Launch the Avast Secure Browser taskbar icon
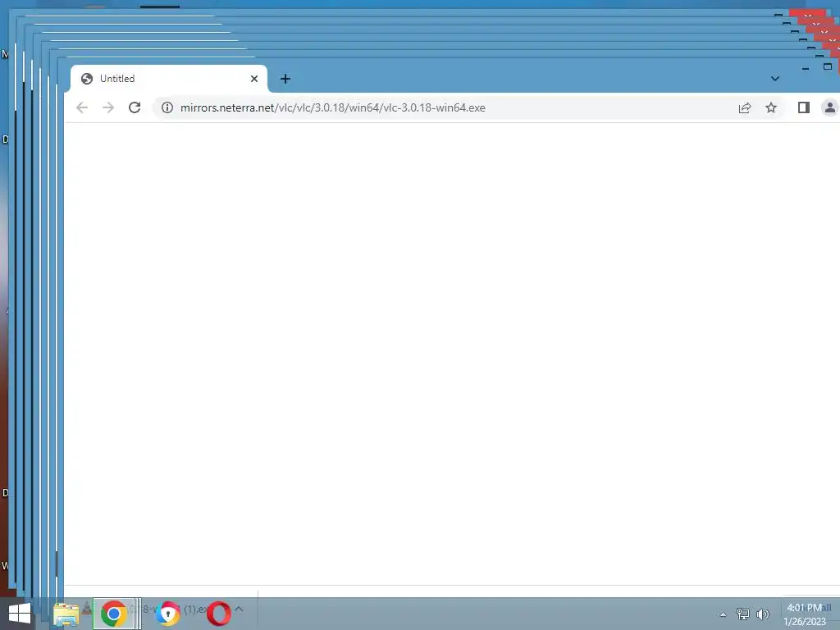 [167, 614]
